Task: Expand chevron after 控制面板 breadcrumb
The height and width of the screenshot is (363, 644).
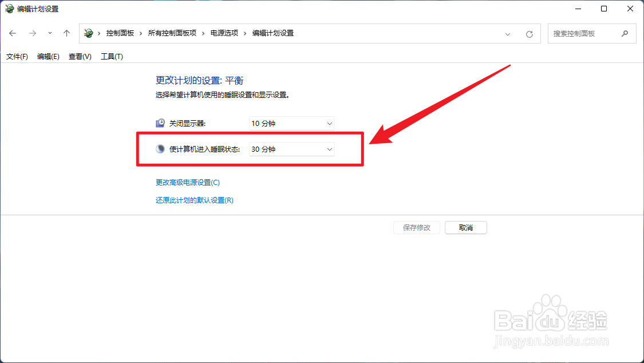Action: [141, 33]
